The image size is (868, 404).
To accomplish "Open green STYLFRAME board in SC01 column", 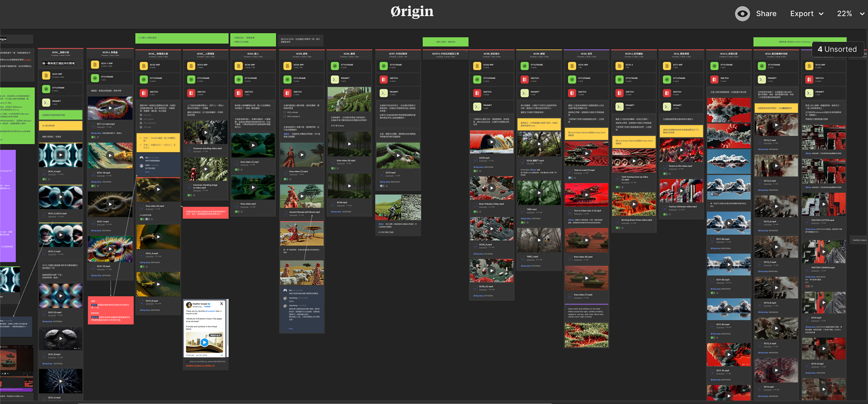I will coord(46,89).
